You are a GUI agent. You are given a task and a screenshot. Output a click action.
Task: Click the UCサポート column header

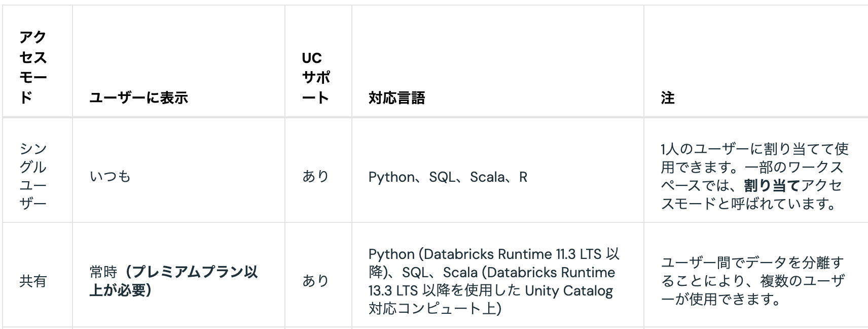coord(316,77)
